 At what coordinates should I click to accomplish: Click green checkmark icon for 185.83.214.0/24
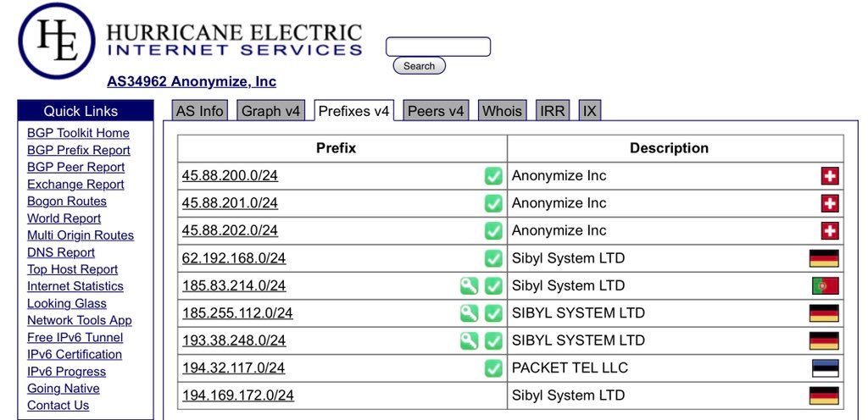coord(493,285)
